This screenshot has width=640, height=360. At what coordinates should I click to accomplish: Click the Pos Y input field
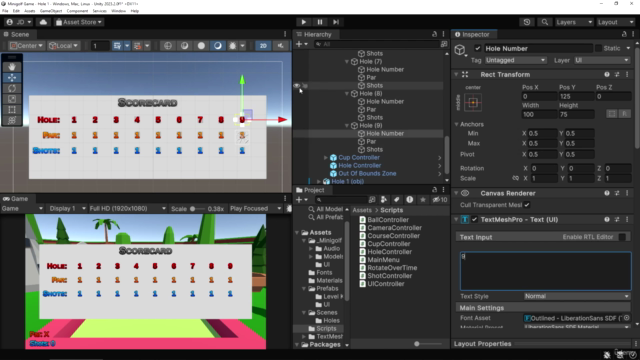click(x=576, y=96)
